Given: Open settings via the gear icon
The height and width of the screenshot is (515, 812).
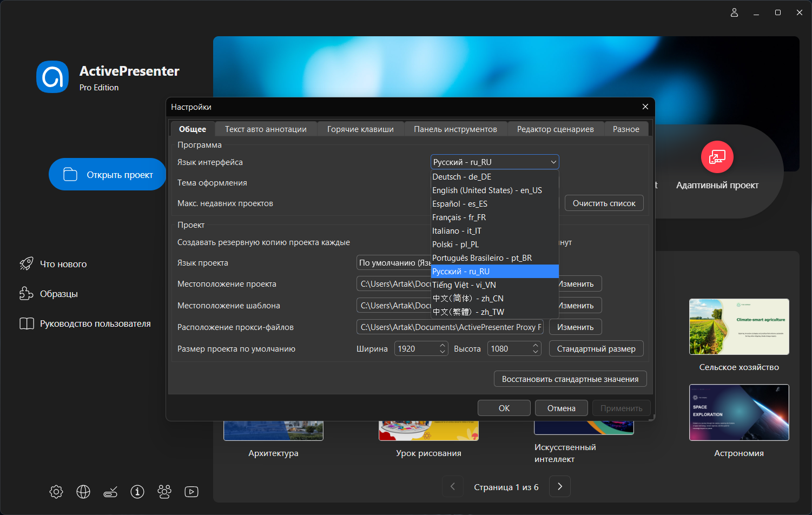Looking at the screenshot, I should click(x=56, y=492).
